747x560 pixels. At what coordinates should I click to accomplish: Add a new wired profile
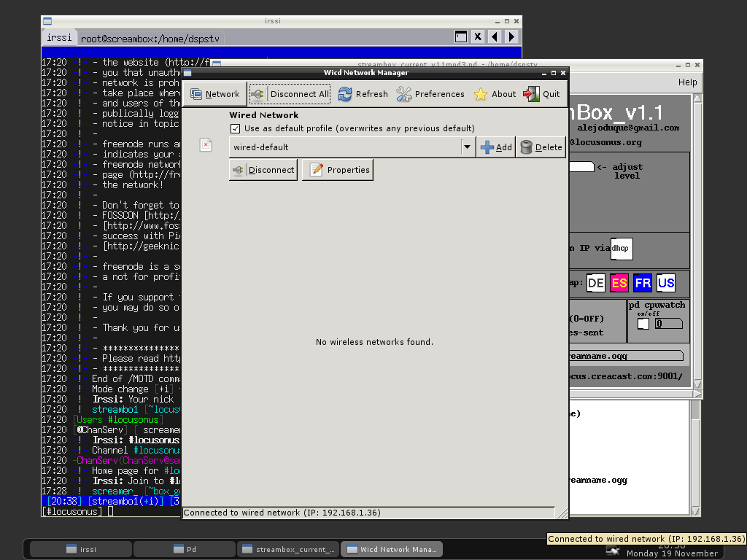tap(496, 147)
